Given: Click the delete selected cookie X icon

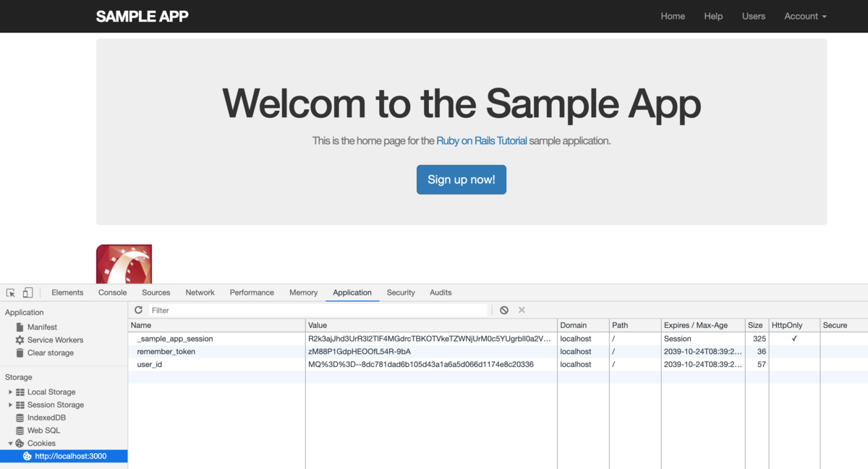Looking at the screenshot, I should pos(522,310).
